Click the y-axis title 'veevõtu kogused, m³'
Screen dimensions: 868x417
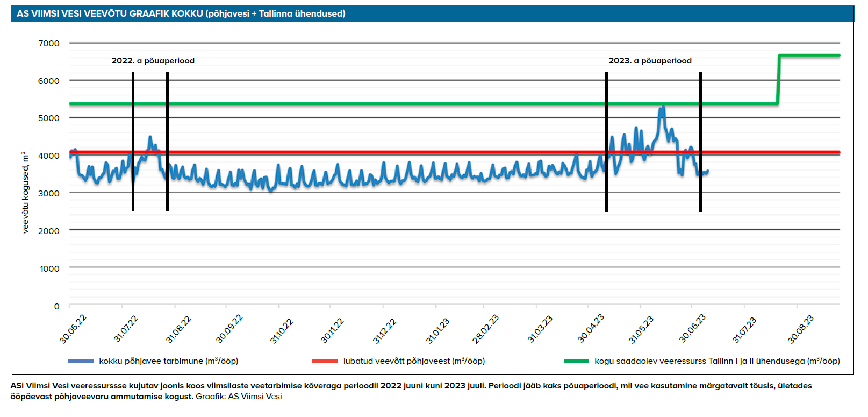point(25,192)
